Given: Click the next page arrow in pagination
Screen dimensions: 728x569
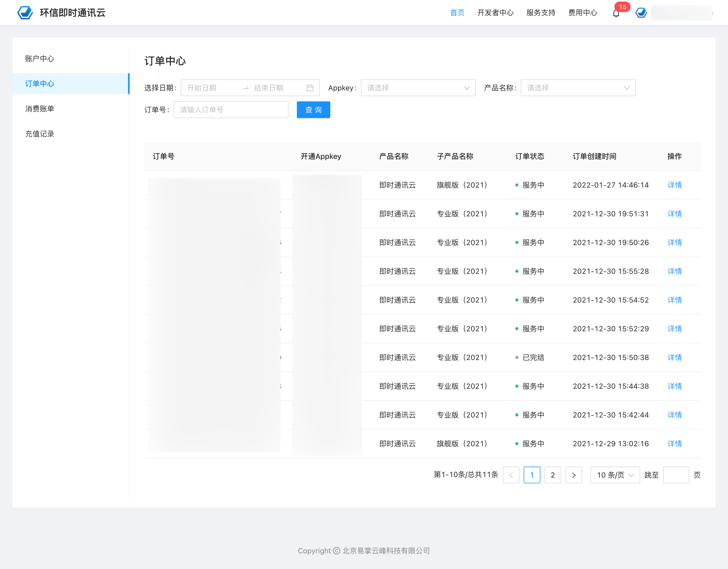Looking at the screenshot, I should coord(574,475).
